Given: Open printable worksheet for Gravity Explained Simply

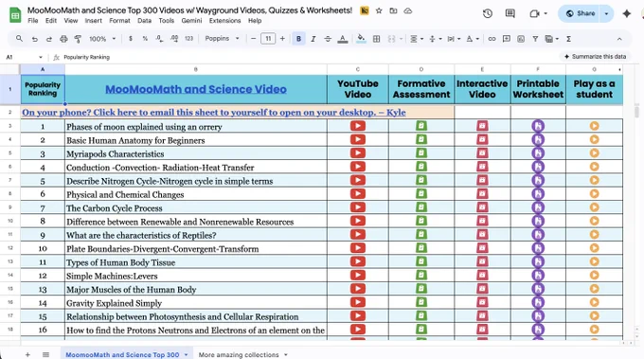Looking at the screenshot, I should click(x=538, y=303).
